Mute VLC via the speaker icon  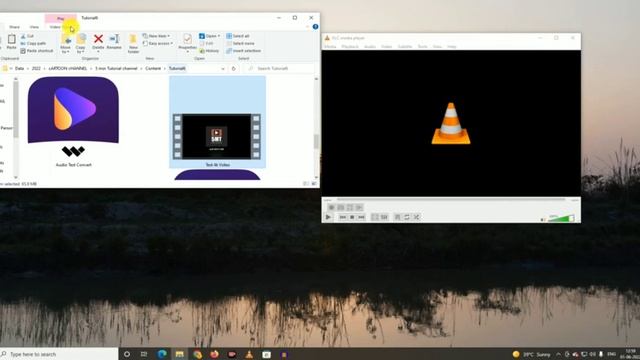(543, 220)
